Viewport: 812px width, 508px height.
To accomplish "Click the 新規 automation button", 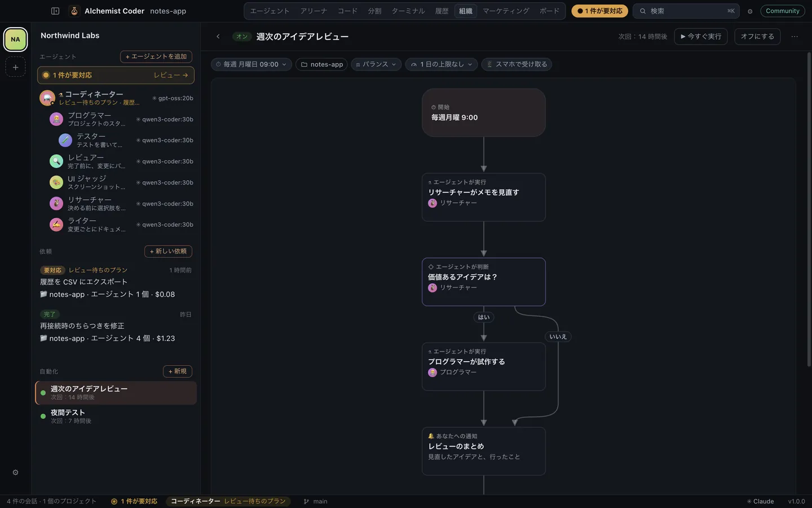I will click(178, 371).
